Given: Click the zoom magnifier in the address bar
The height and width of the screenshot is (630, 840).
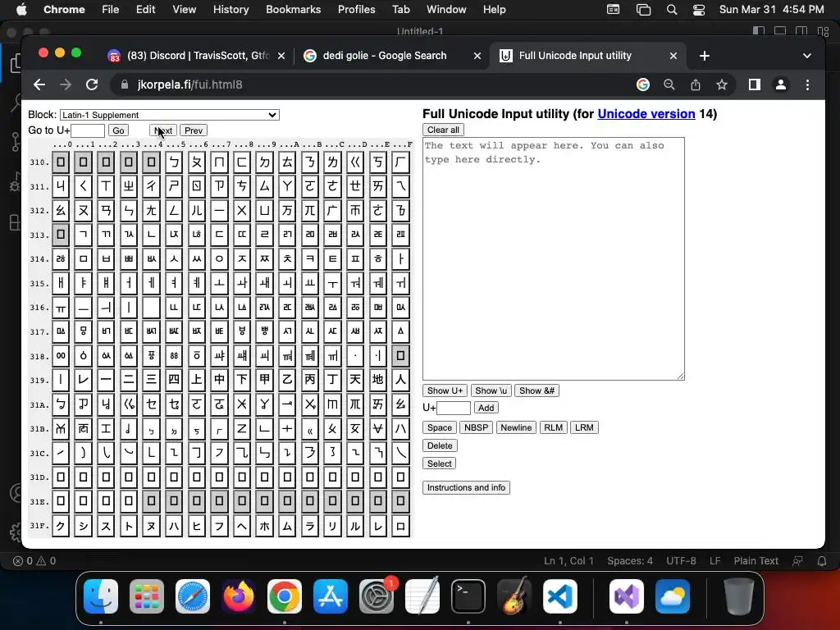Looking at the screenshot, I should [x=669, y=84].
